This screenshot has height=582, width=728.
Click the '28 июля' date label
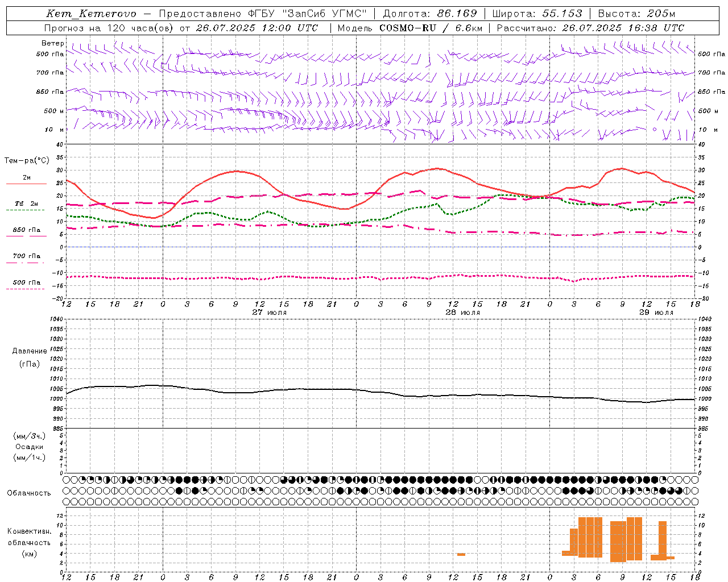click(x=463, y=313)
